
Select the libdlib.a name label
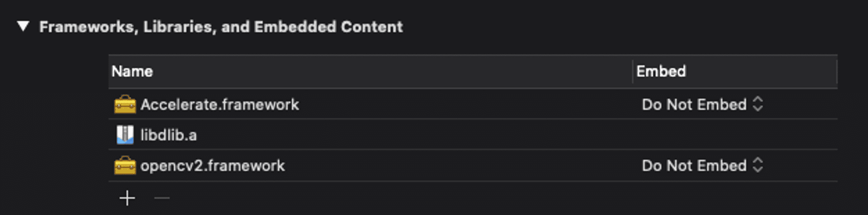coord(169,135)
